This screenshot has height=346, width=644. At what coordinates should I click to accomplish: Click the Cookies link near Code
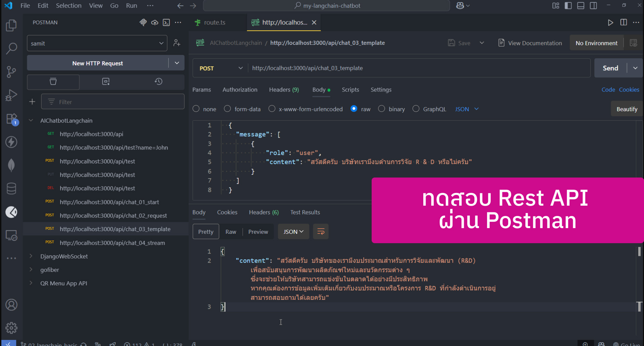(x=629, y=90)
